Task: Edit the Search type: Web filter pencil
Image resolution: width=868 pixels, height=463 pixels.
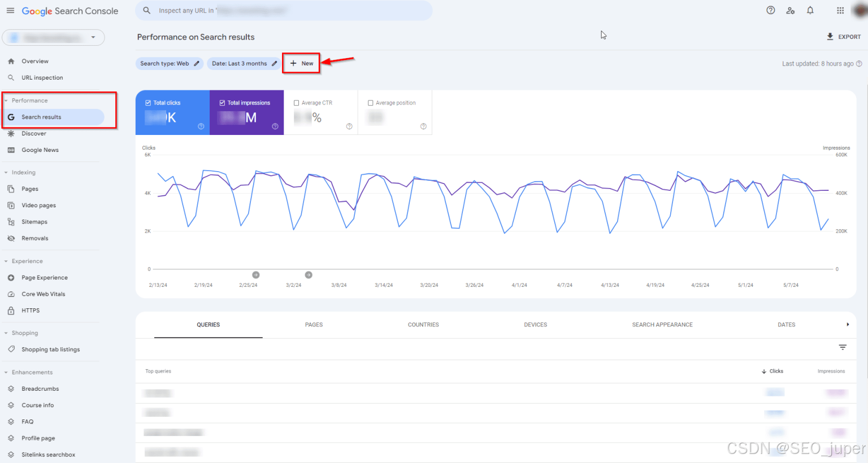Action: pos(197,64)
